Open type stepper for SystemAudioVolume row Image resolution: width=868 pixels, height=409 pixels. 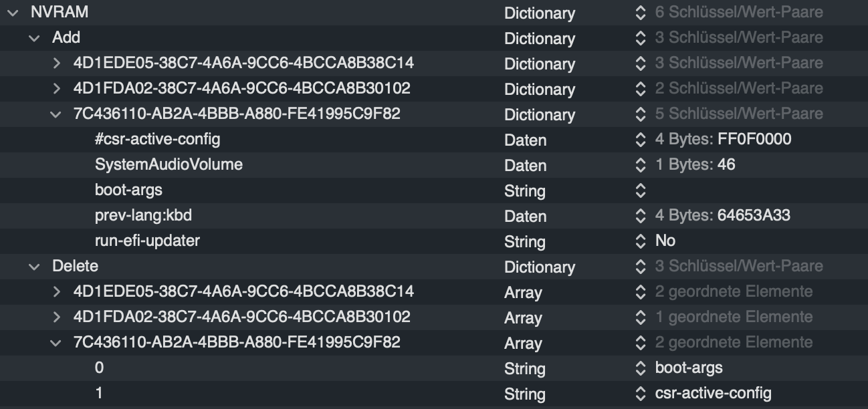tap(641, 165)
